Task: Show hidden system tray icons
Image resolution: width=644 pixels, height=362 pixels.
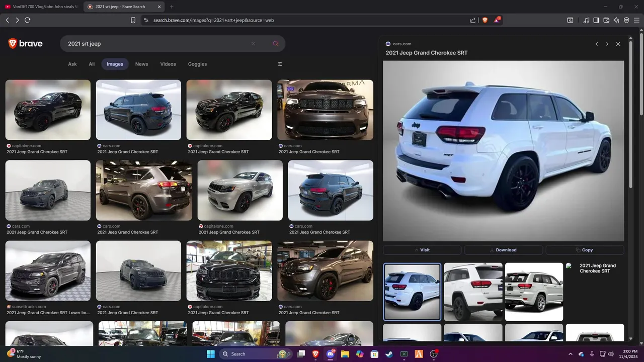Action: pyautogui.click(x=570, y=354)
